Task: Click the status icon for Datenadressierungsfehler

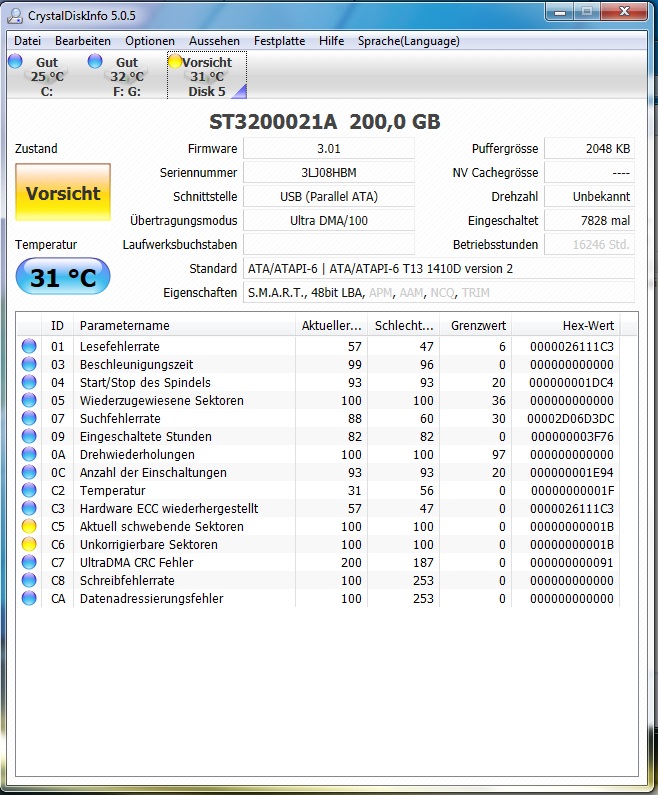Action: pyautogui.click(x=29, y=598)
